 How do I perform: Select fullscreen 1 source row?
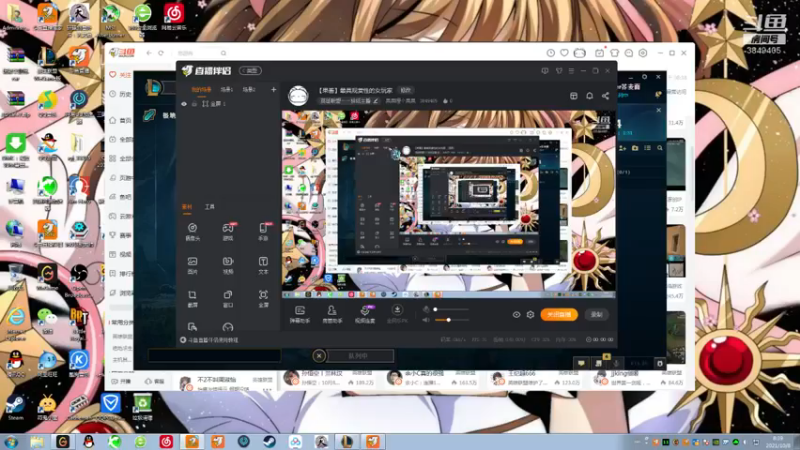(x=228, y=104)
